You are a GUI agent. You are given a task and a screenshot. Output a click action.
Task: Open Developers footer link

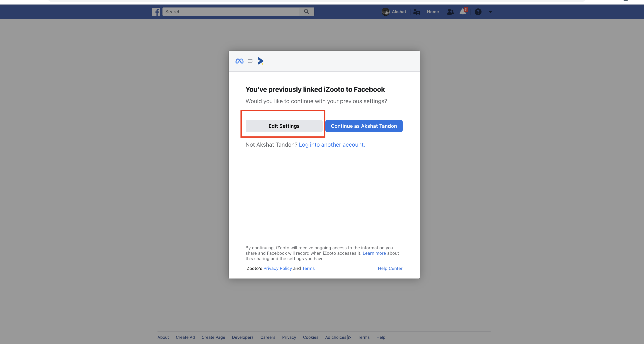[x=242, y=337]
